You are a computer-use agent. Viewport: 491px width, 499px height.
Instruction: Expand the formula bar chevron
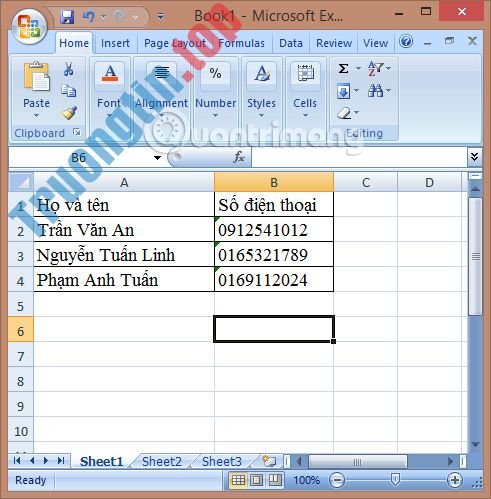click(475, 157)
